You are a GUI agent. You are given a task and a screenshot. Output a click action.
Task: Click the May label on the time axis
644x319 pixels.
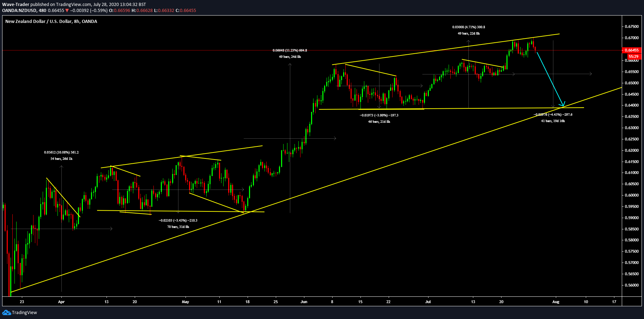tap(186, 302)
